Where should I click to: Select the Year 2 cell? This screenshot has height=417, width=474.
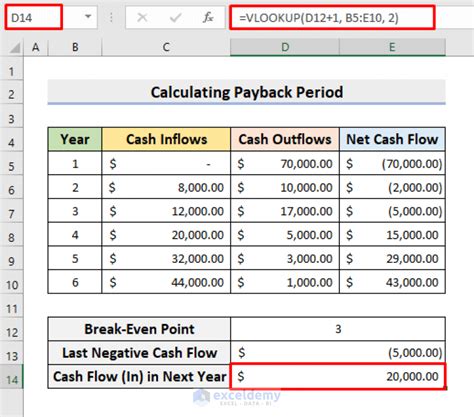point(75,187)
